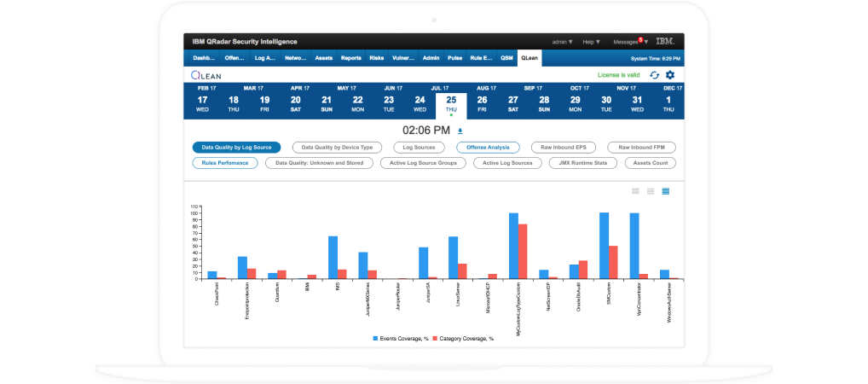This screenshot has height=384, width=868.
Task: Open the Reports tab
Action: tap(351, 58)
